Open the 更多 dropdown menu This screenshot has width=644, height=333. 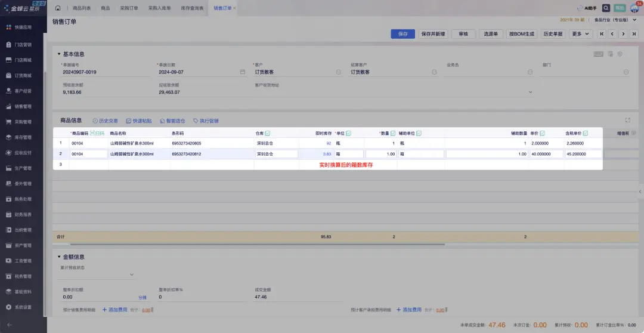coord(580,34)
